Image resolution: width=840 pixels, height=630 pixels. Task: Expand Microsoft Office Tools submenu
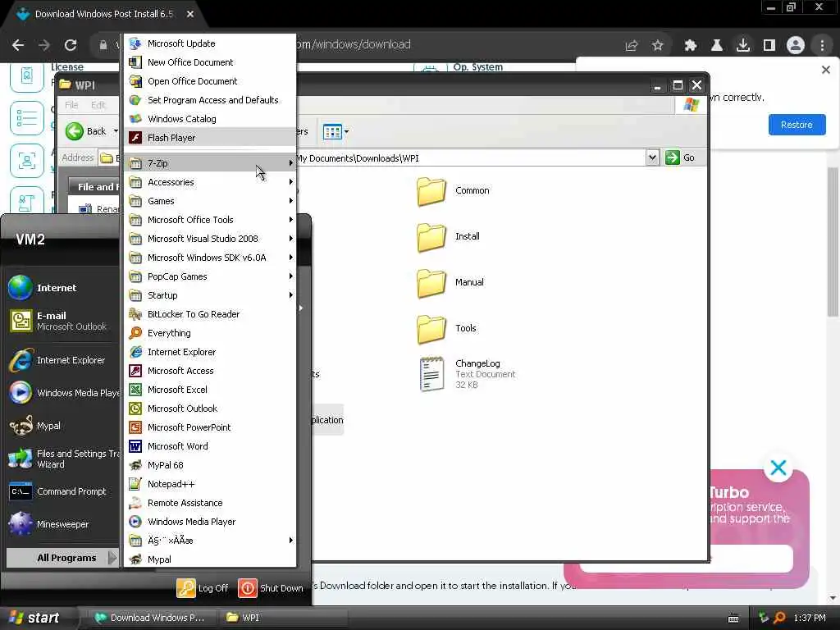point(209,220)
